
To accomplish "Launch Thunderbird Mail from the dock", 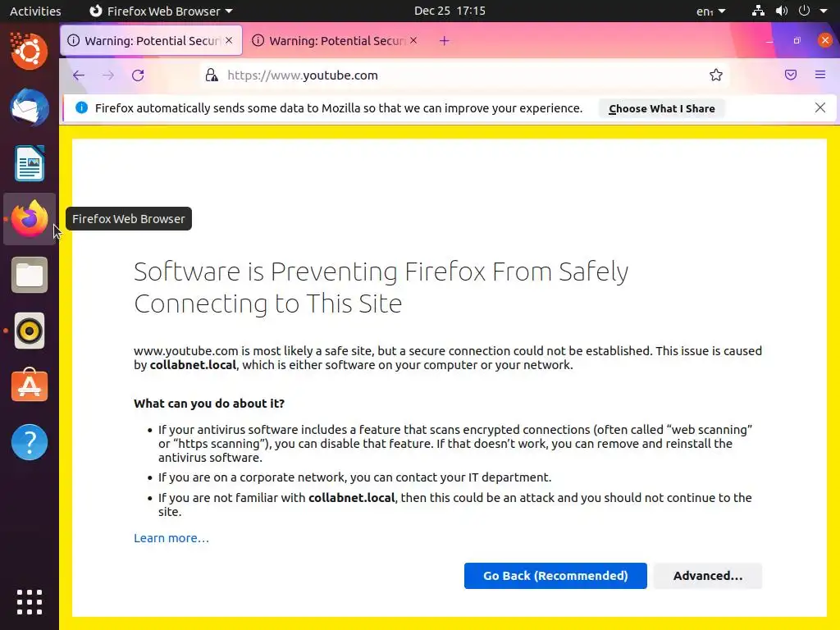I will click(x=30, y=107).
